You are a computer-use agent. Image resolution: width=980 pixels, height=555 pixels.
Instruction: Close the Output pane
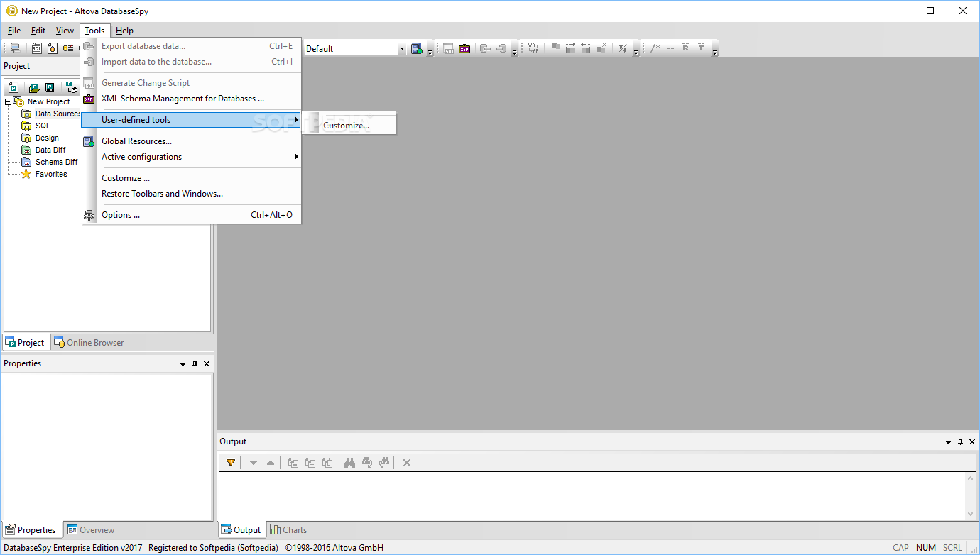[972, 442]
